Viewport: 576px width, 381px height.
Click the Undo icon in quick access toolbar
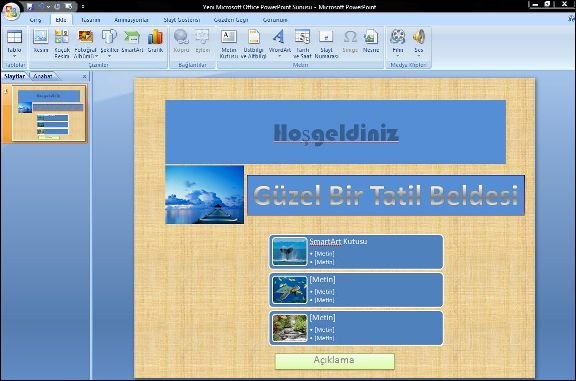41,7
